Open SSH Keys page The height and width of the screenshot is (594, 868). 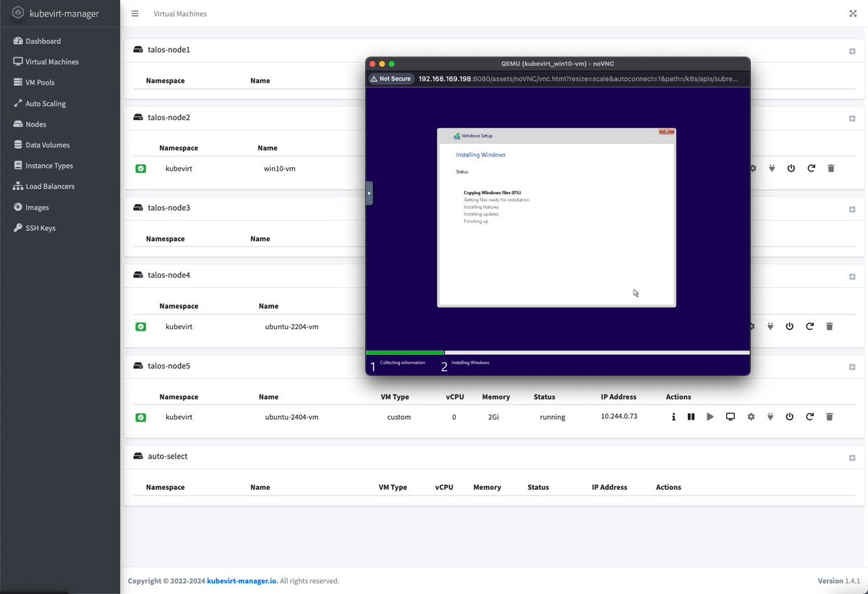[x=35, y=228]
